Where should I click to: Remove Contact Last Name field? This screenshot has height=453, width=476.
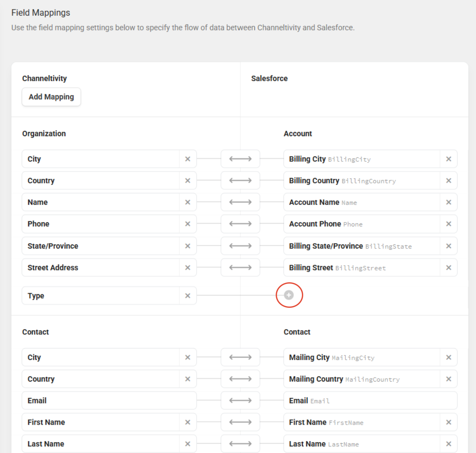coord(188,444)
